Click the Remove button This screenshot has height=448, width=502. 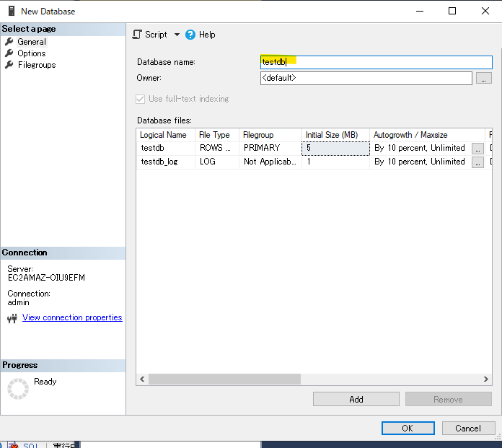click(448, 400)
